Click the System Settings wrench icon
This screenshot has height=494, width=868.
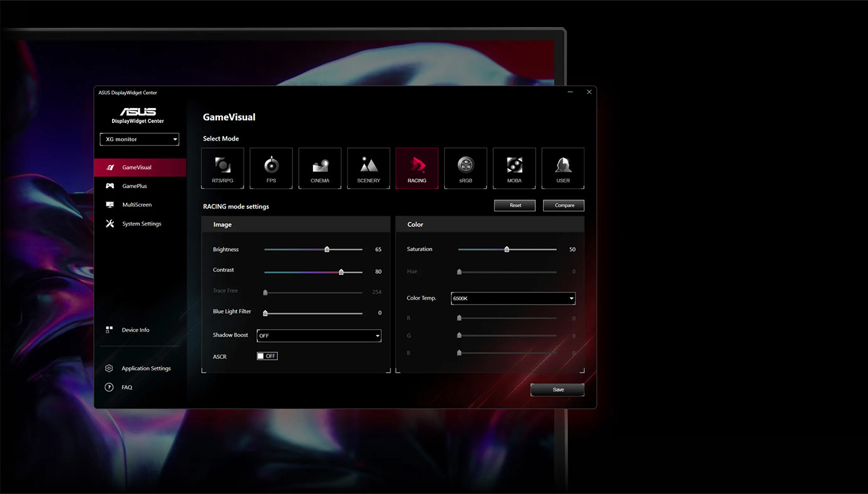110,223
